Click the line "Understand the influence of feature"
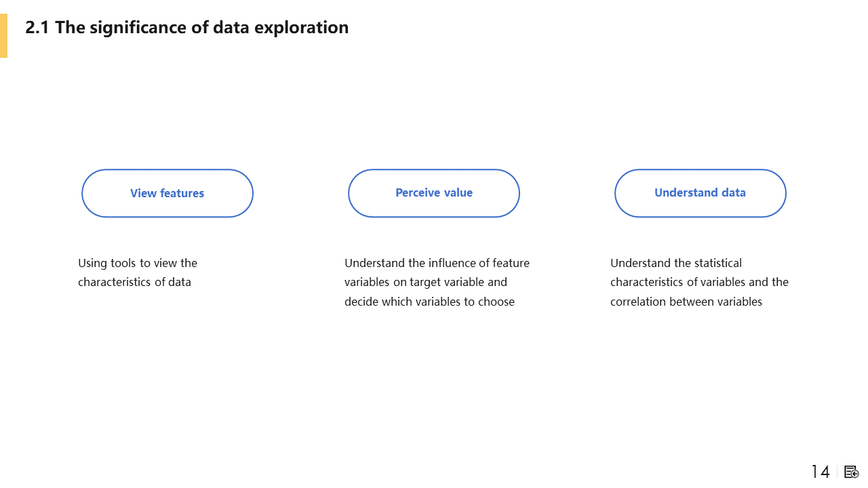The image size is (868, 488). coord(437,263)
